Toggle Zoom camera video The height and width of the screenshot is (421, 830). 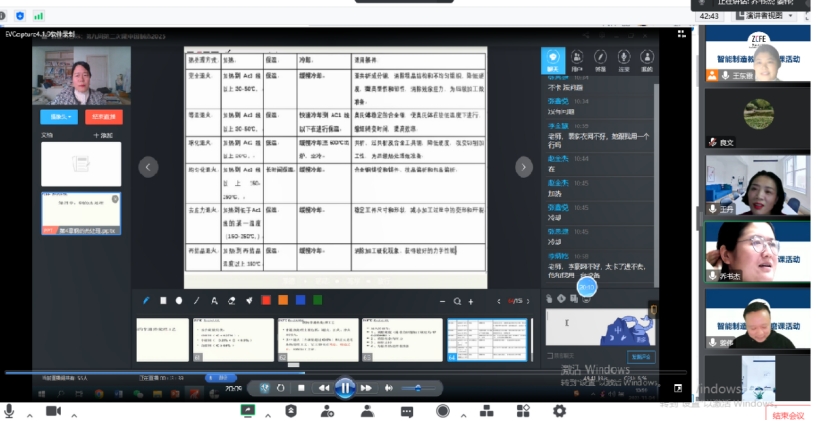(53, 411)
